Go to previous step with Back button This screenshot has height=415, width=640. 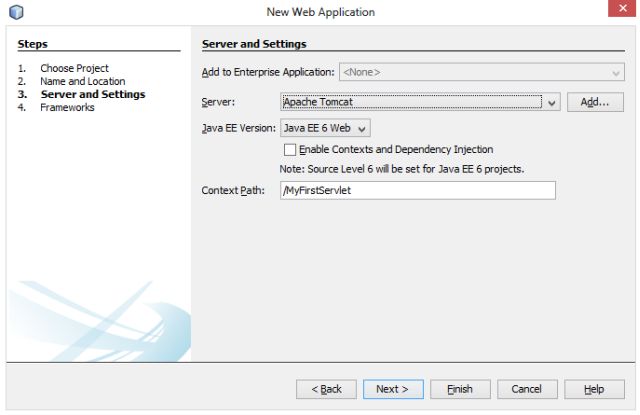pyautogui.click(x=326, y=389)
